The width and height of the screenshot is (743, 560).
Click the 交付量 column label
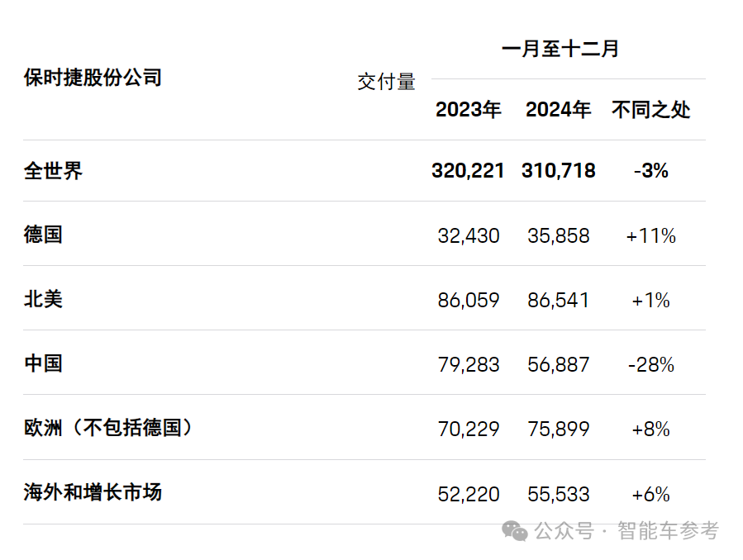point(386,81)
